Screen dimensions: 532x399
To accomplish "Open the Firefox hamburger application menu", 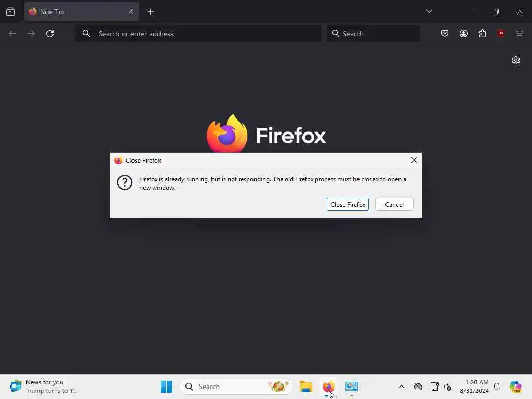I will click(x=520, y=33).
